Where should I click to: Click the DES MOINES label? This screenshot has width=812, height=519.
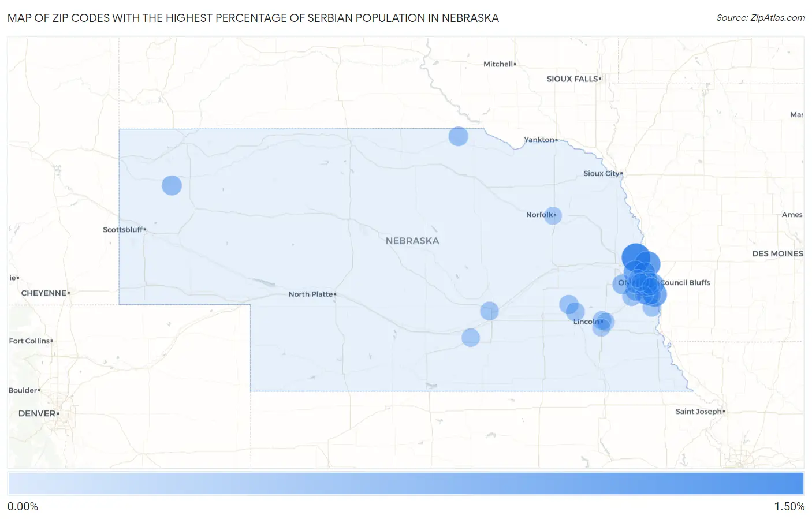click(777, 253)
